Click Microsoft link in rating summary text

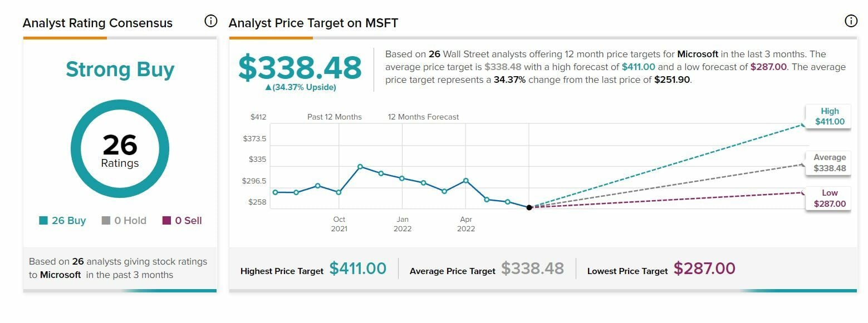point(60,275)
